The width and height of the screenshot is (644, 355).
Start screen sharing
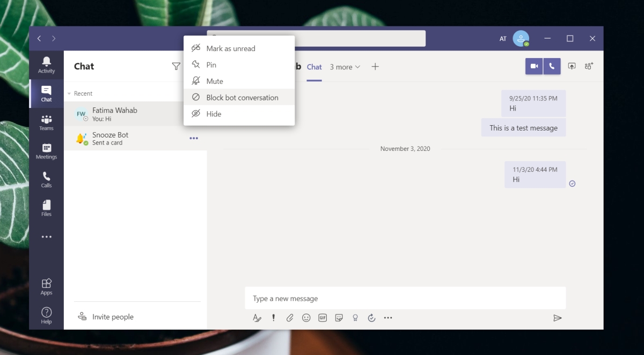click(x=572, y=66)
